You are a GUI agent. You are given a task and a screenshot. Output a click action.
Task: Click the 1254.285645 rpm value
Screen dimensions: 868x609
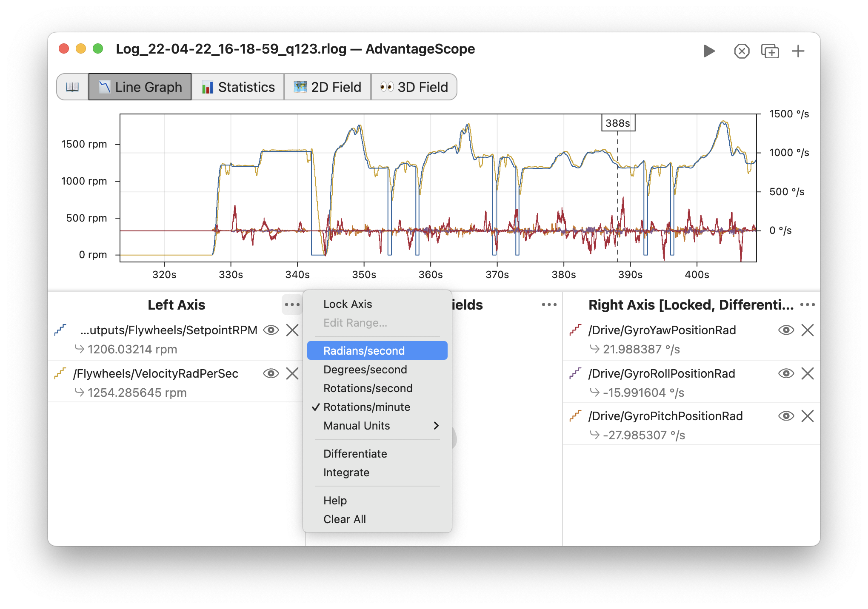point(137,393)
